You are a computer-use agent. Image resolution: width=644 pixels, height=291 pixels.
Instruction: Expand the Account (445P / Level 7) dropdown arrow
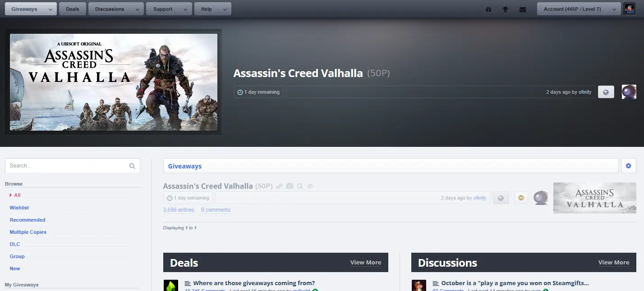[614, 9]
